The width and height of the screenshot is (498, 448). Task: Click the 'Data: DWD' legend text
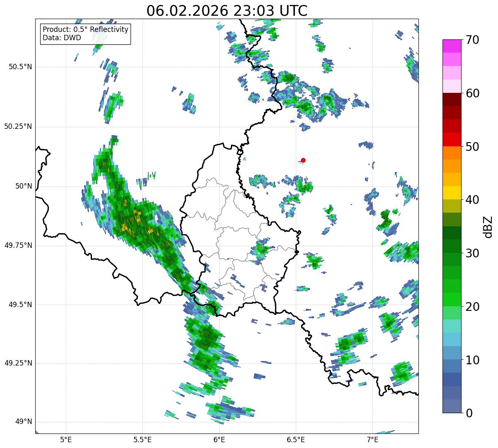pyautogui.click(x=62, y=38)
